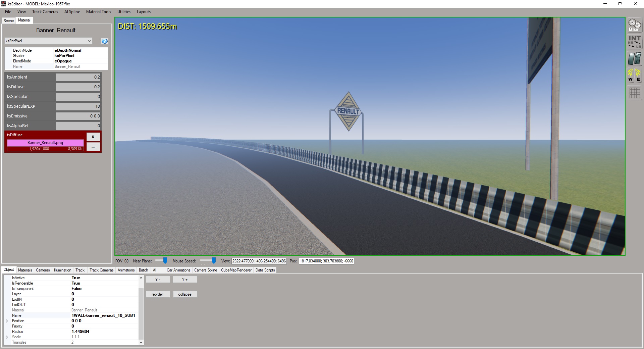The image size is (644, 349).
Task: Open the Layouts menu
Action: 144,12
